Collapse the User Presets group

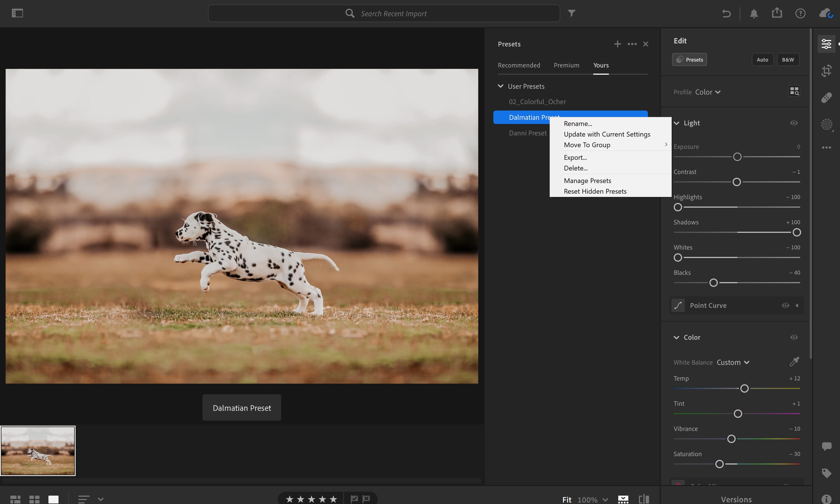(x=500, y=86)
